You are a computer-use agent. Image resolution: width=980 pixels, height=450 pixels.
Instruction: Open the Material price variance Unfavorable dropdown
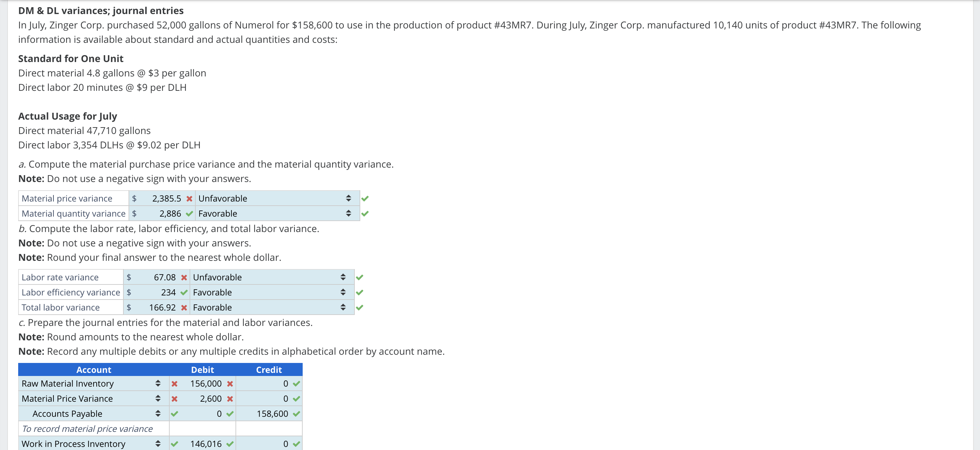[x=277, y=198]
